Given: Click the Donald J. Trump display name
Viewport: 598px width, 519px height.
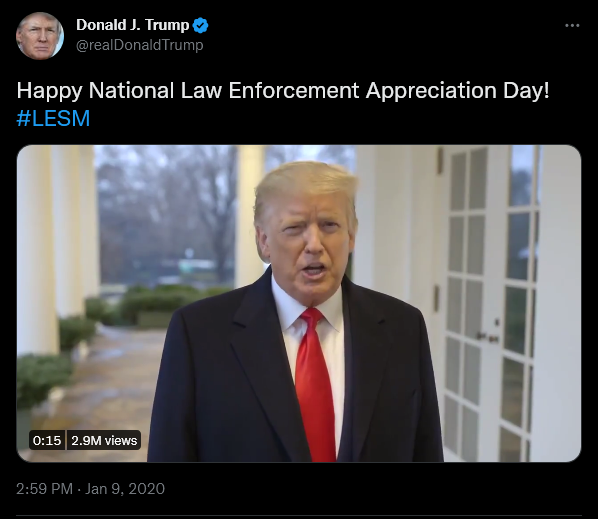Looking at the screenshot, I should (133, 25).
